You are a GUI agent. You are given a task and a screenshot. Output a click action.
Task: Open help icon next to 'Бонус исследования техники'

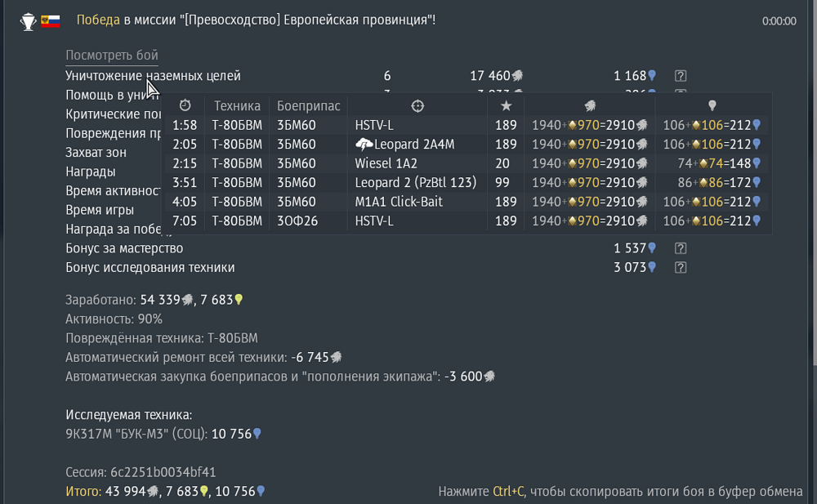[x=680, y=268]
